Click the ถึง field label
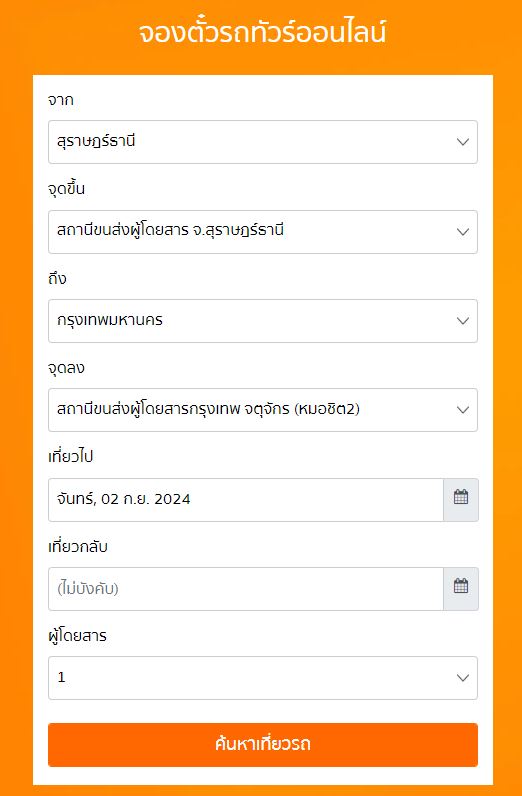This screenshot has width=522, height=796. pyautogui.click(x=57, y=278)
